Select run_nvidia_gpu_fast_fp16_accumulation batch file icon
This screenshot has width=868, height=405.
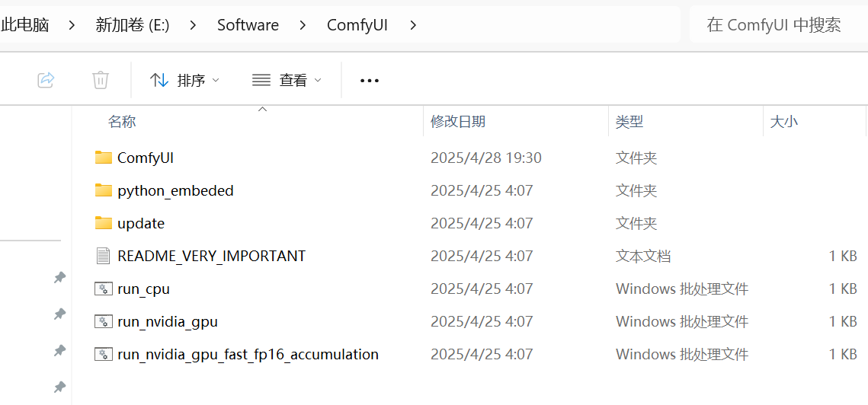click(x=103, y=354)
